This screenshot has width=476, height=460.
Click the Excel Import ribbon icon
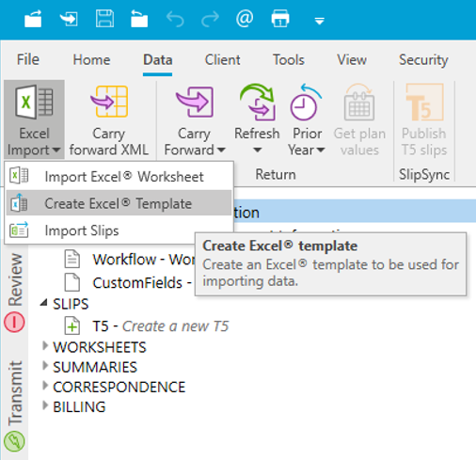[34, 103]
